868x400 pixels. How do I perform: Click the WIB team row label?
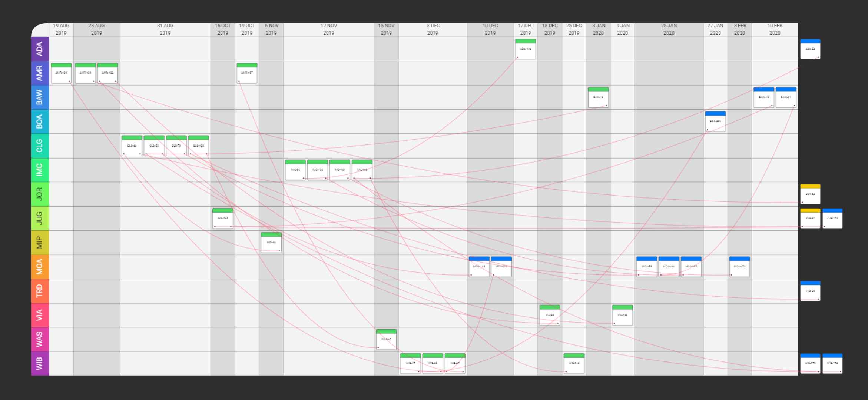[x=40, y=364]
